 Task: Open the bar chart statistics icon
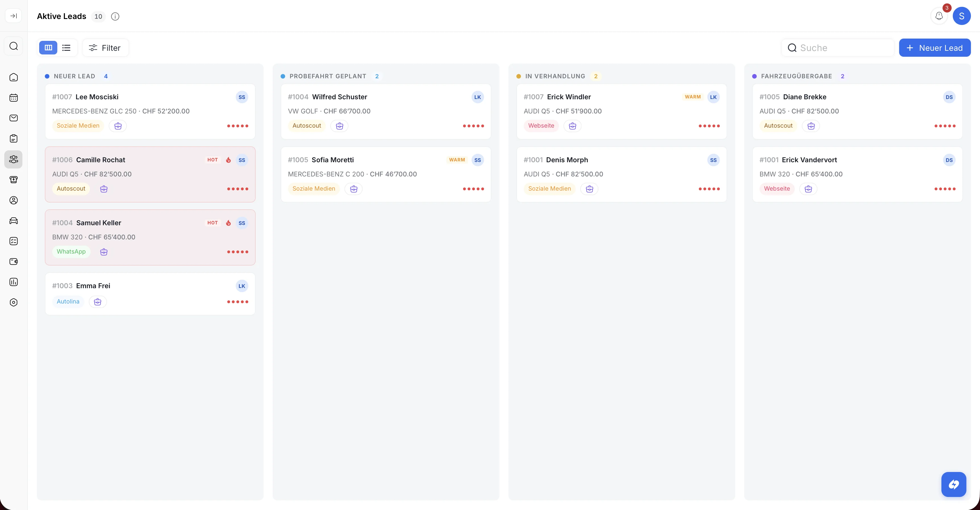click(14, 282)
